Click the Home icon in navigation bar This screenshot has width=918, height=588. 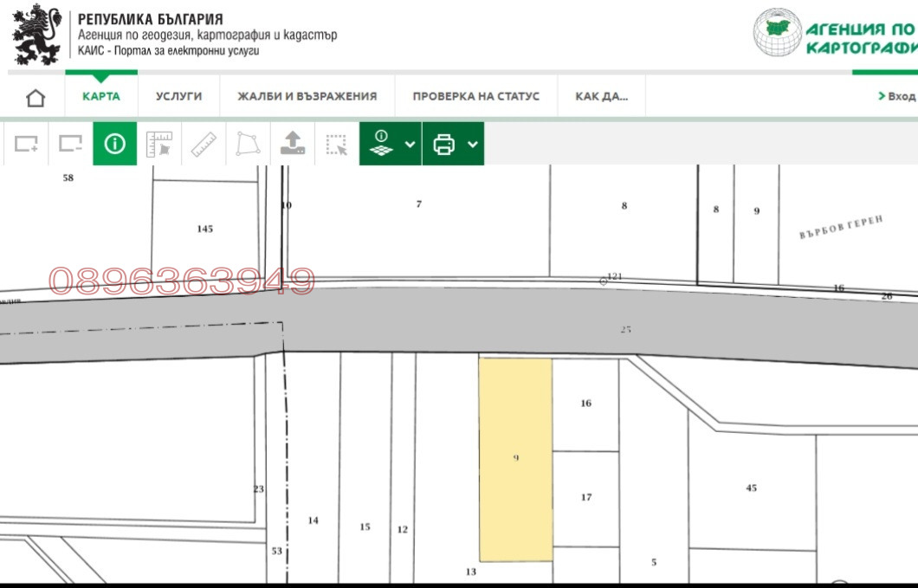[x=36, y=97]
